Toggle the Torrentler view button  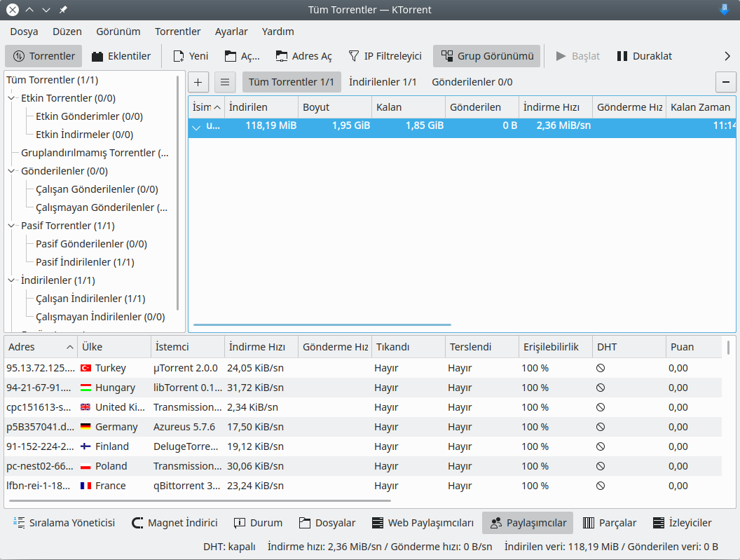43,56
